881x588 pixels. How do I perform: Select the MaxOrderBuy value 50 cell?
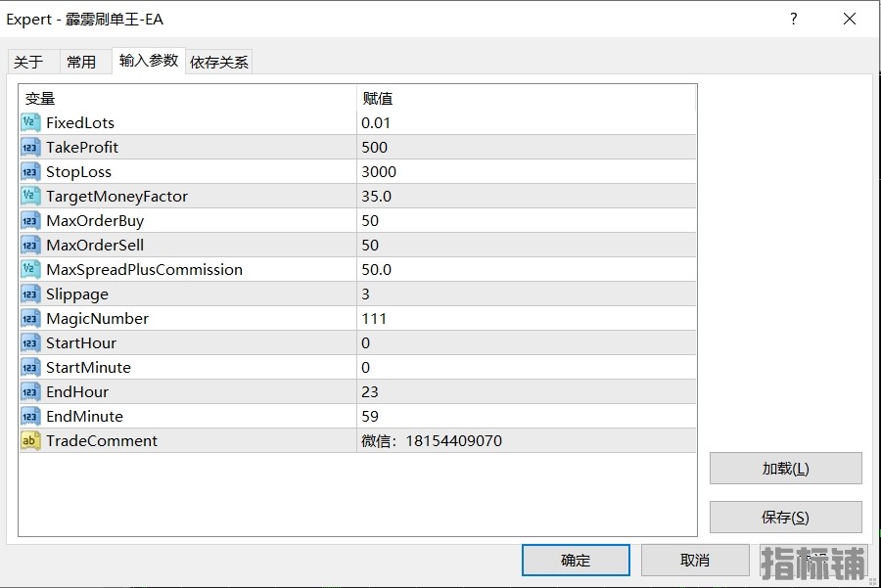pos(527,221)
